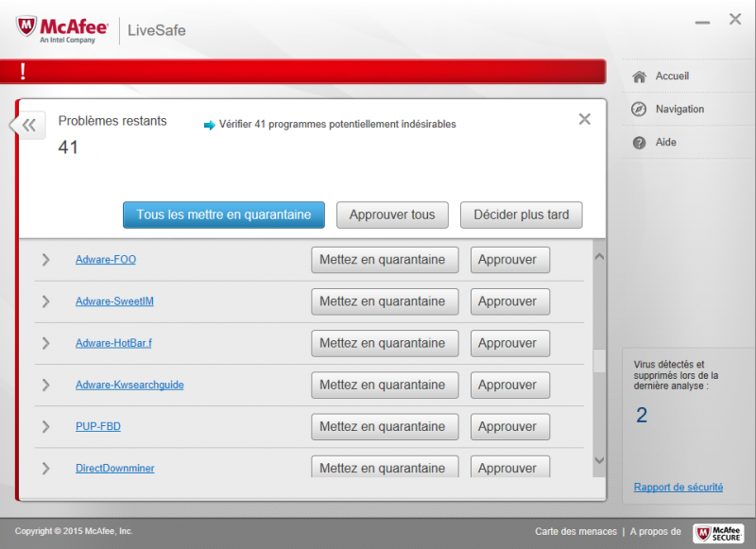Approve Adware-SweetIM
This screenshot has height=549, width=756.
click(x=510, y=301)
